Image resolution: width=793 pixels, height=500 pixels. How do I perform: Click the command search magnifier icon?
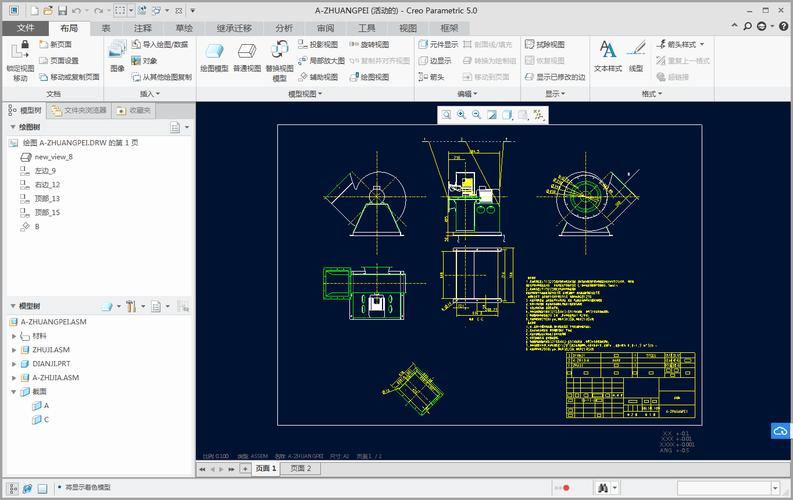pyautogui.click(x=747, y=26)
